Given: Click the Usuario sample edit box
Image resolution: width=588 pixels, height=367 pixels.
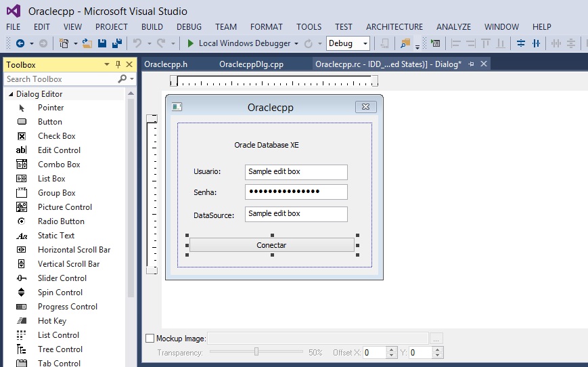Looking at the screenshot, I should [296, 172].
